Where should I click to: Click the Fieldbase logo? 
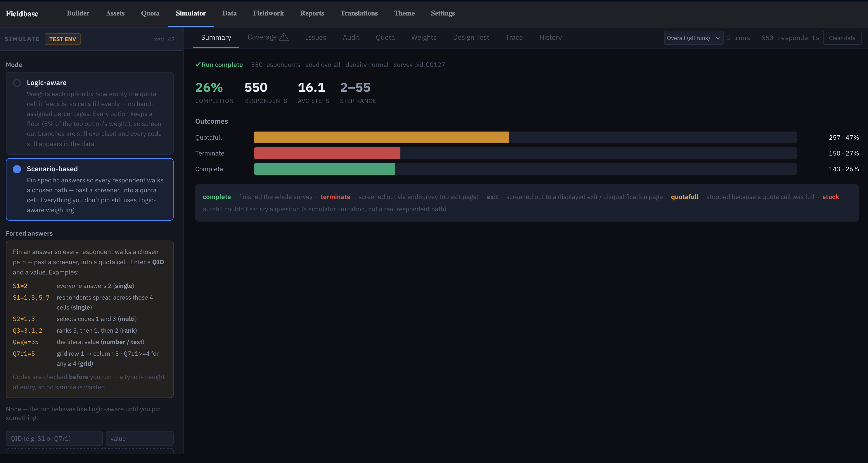pyautogui.click(x=22, y=13)
